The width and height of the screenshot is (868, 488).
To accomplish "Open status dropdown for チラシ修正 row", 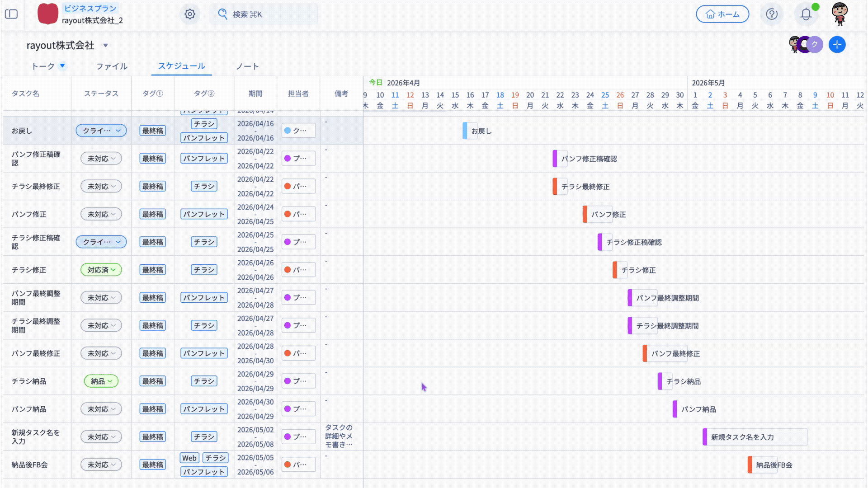I will pyautogui.click(x=101, y=270).
